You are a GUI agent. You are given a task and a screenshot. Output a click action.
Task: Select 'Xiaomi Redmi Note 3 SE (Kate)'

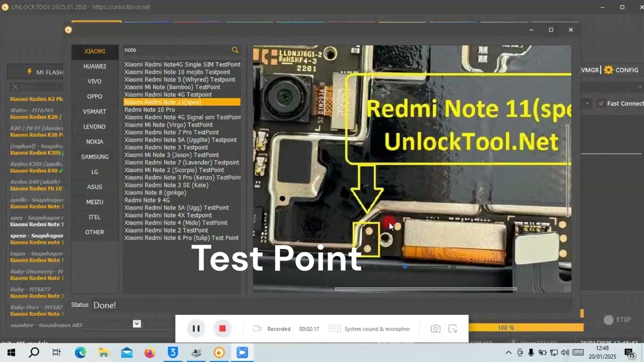[182, 185]
